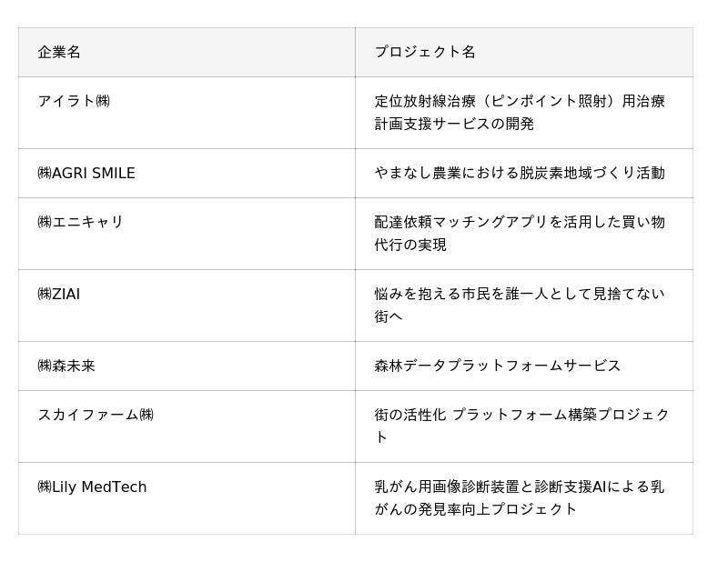728x562 pixels.
Task: Click the 定位放射線治療 project description cell
Action: 520,112
